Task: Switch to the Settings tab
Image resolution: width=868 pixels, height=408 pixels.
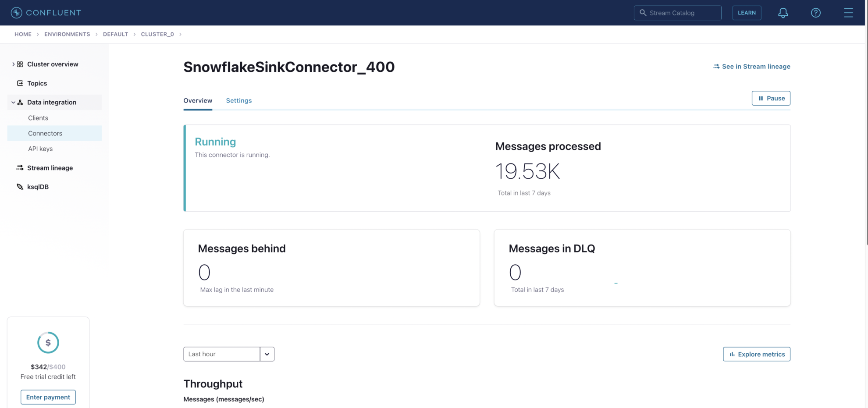Action: 238,100
